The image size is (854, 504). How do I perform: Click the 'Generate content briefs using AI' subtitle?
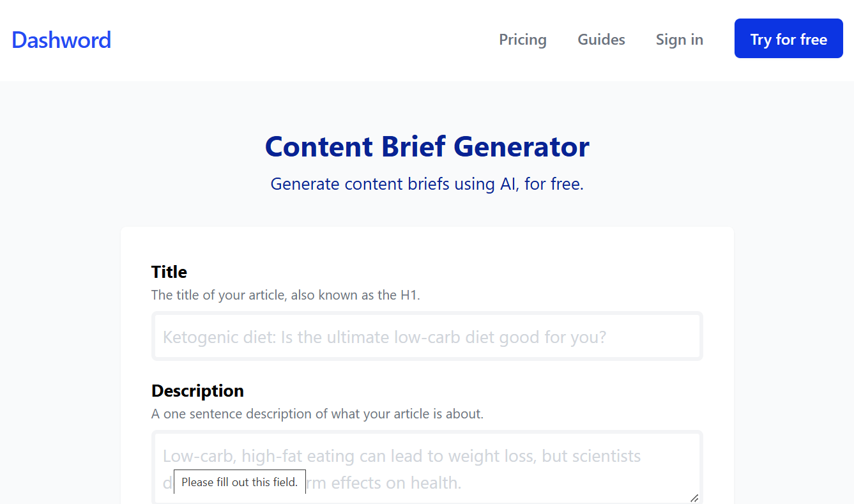pos(427,184)
